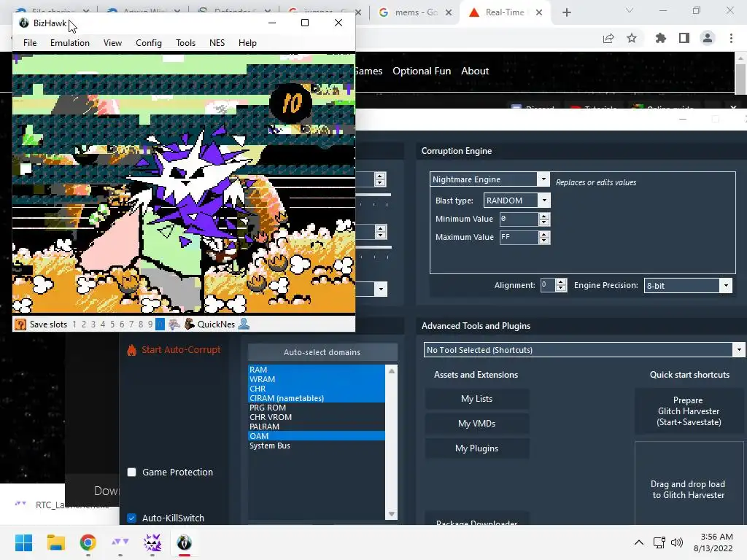Click Auto-select domains button
Viewport: 747px width, 560px height.
[322, 352]
